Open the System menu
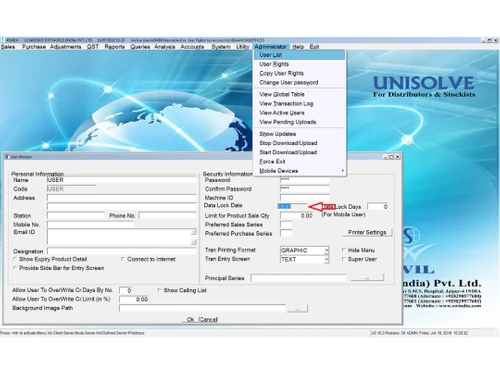Screen dimensions: 500x375 [x=221, y=47]
